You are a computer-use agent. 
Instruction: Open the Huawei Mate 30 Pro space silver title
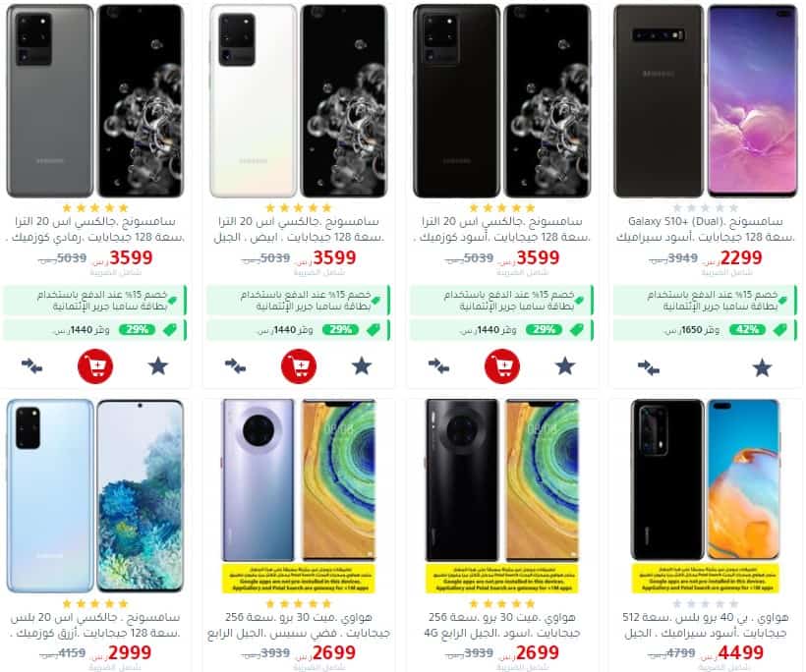pyautogui.click(x=299, y=625)
